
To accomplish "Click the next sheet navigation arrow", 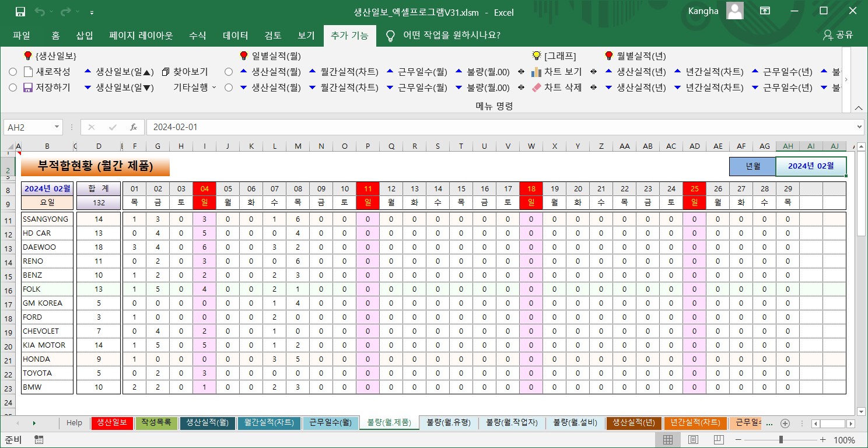I will (34, 423).
